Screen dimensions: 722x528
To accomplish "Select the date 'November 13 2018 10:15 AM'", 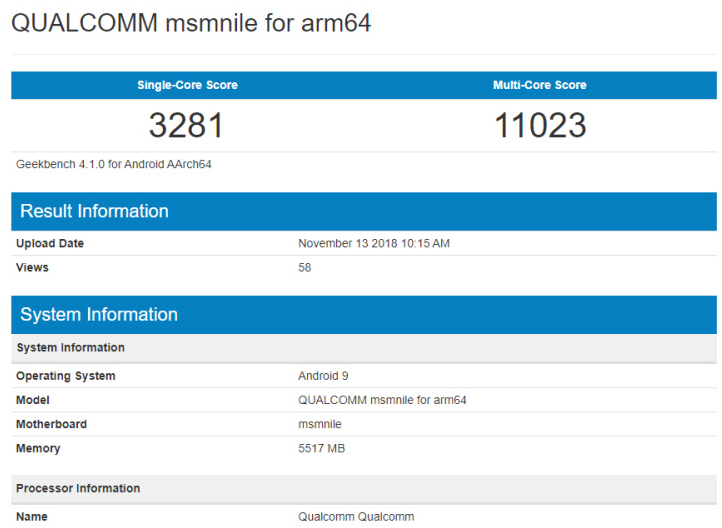I will 374,243.
